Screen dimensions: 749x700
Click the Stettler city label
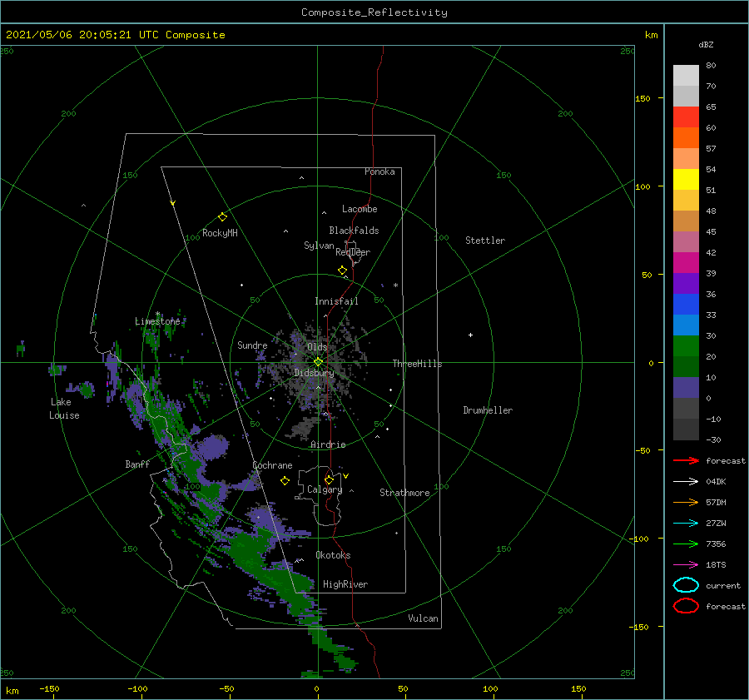pos(485,241)
